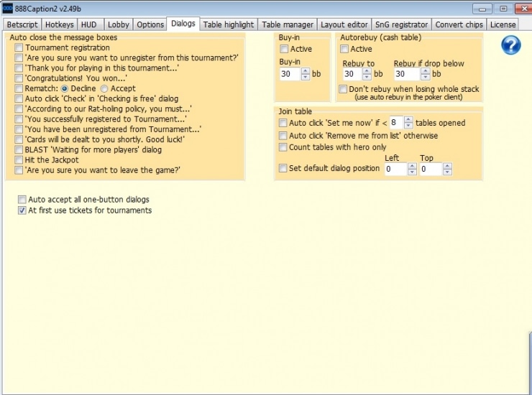This screenshot has height=395, width=532.
Task: Open the Hotkeys tab
Action: click(60, 24)
